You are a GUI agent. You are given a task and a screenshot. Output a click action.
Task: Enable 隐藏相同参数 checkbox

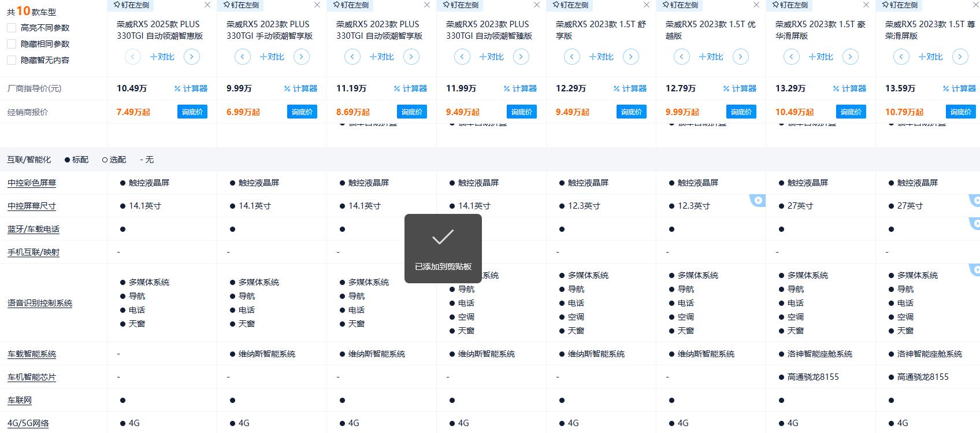(12, 44)
